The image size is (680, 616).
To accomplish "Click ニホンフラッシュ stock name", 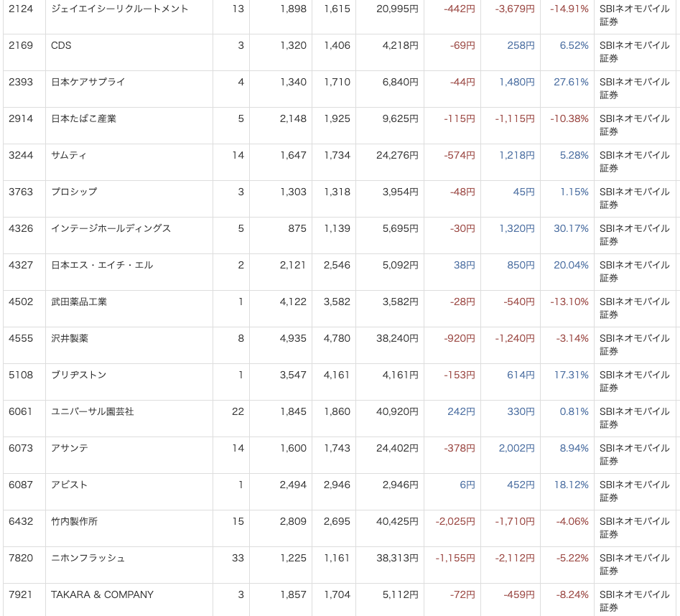I will [88, 558].
